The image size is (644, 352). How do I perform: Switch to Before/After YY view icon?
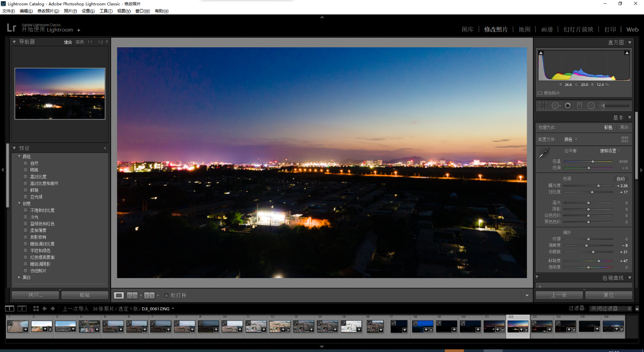click(149, 295)
